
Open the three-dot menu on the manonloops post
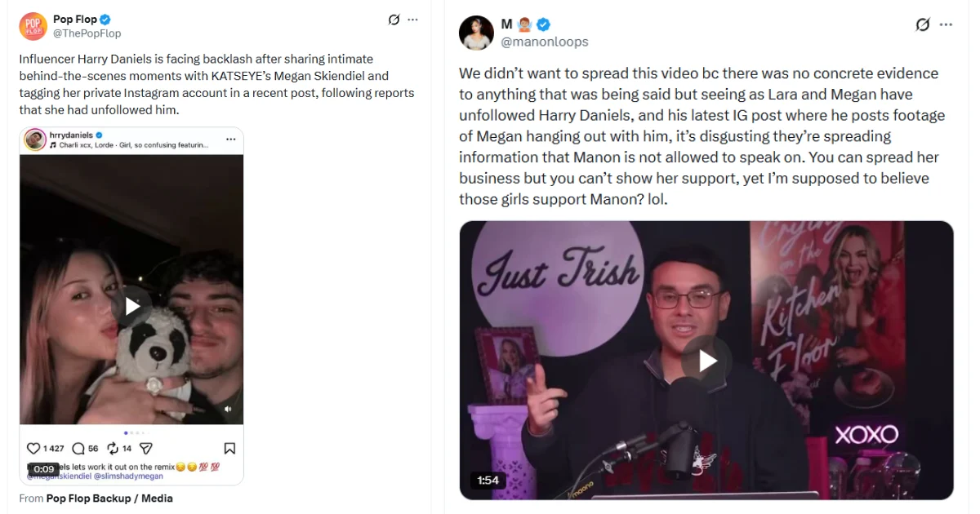click(946, 24)
